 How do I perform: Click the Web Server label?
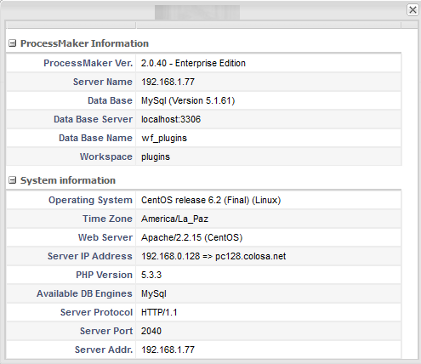105,237
